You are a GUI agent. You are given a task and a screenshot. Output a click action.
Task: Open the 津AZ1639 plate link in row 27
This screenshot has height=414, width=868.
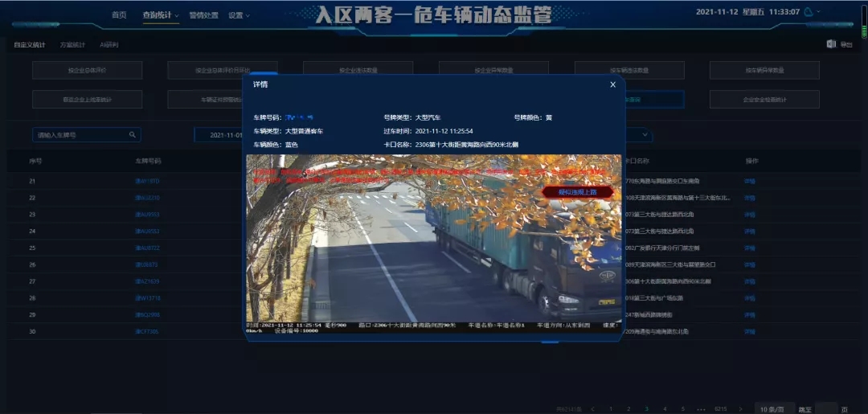(147, 281)
